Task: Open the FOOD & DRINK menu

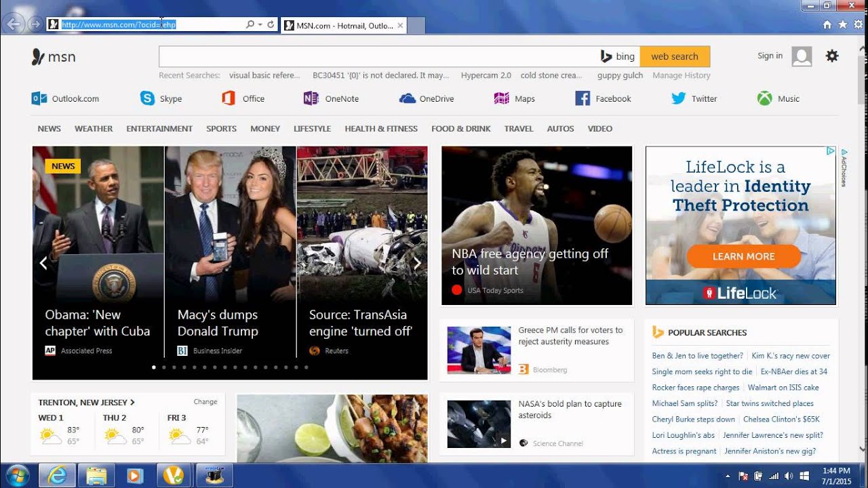Action: tap(461, 128)
